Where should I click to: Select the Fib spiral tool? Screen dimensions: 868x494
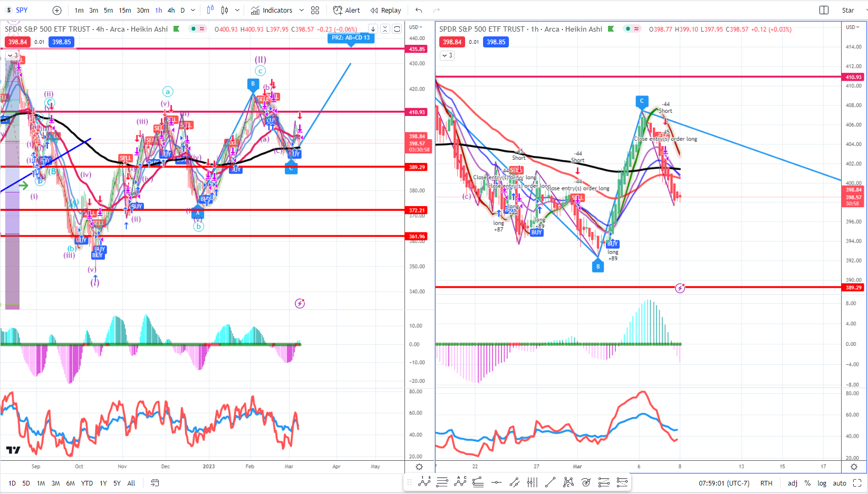point(586,482)
